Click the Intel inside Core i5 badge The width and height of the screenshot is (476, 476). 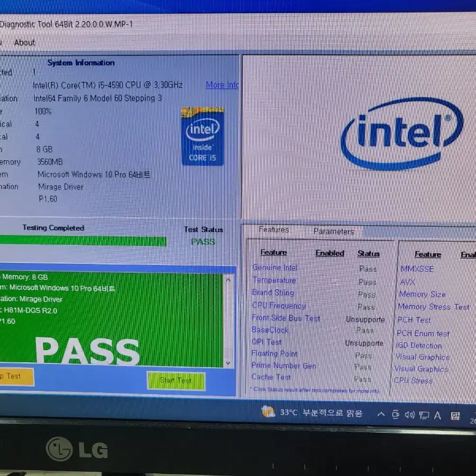click(203, 136)
